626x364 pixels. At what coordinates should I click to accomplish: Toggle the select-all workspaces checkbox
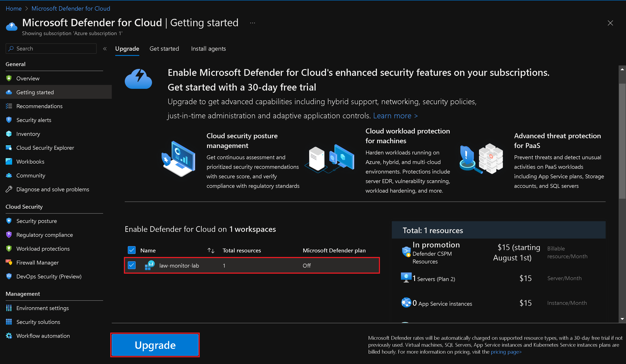132,250
